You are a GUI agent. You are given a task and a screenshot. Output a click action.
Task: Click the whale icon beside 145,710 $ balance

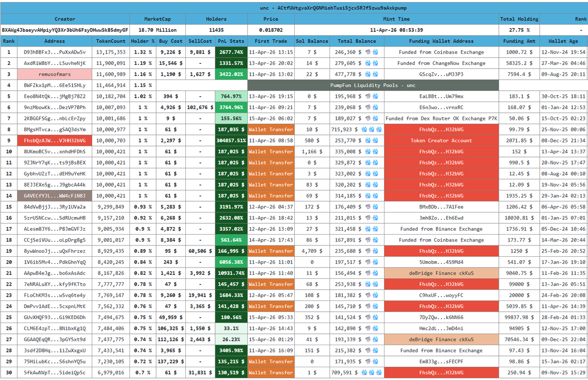point(375,306)
